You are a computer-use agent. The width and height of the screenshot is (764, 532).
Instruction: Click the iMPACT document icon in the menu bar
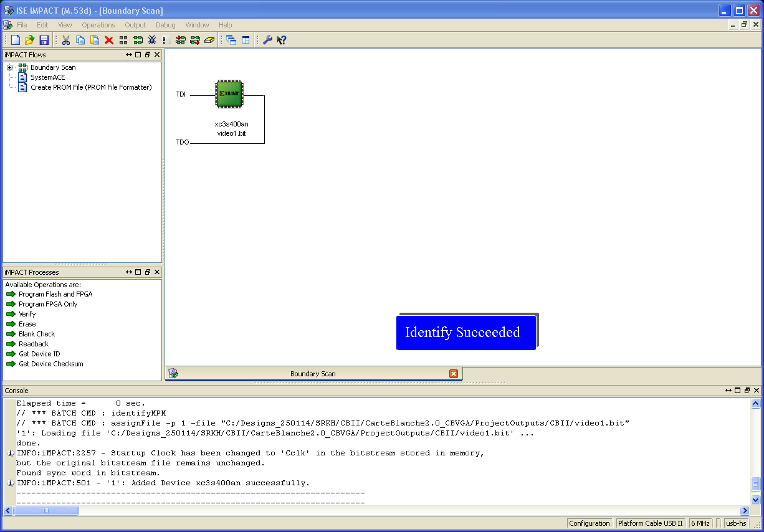click(x=7, y=25)
